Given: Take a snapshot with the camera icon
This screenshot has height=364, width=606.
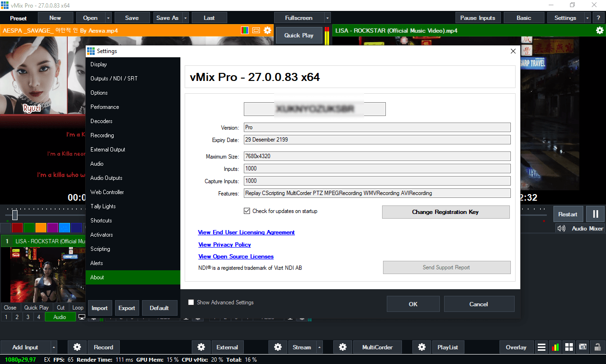Looking at the screenshot, I should pyautogui.click(x=583, y=347).
